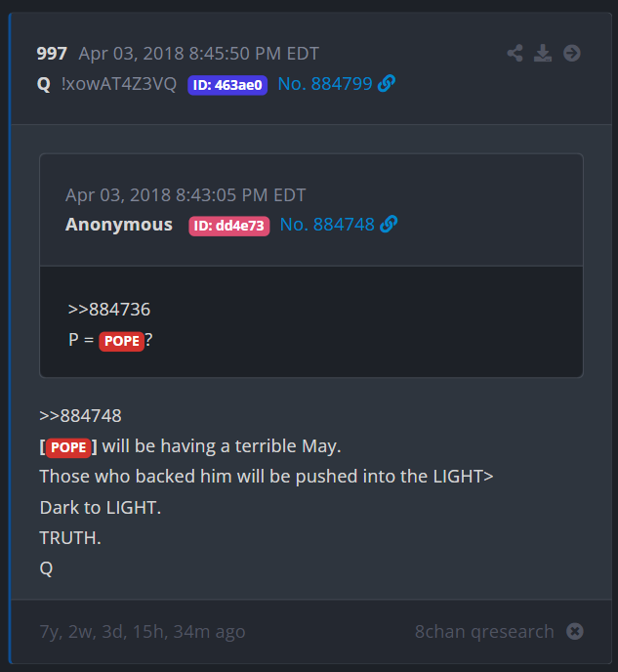The width and height of the screenshot is (618, 672).
Task: Click the 8chan qresearch board label
Action: click(484, 631)
